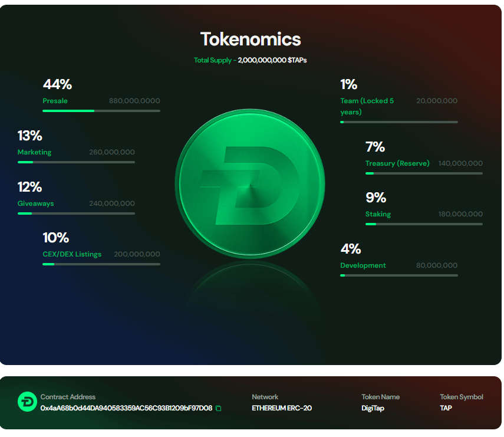The image size is (504, 437).
Task: Copy the contract address via copy icon
Action: click(219, 408)
